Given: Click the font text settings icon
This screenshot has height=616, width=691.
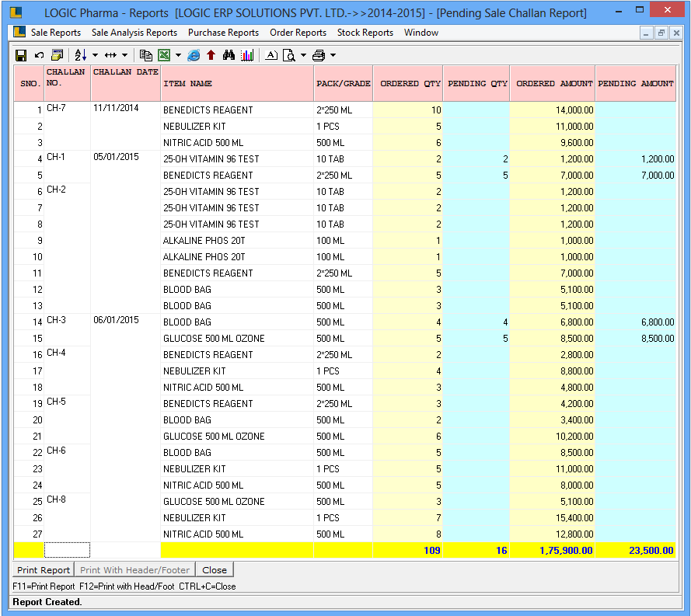Looking at the screenshot, I should point(271,55).
